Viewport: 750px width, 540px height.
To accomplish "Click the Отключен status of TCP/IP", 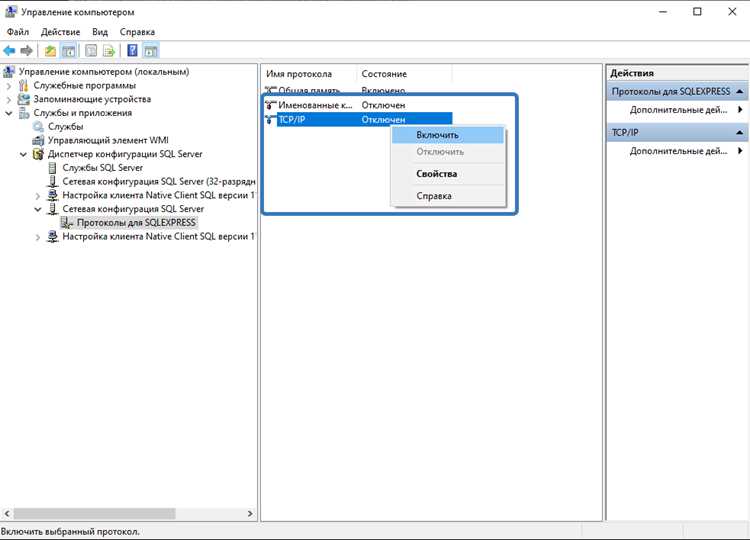I will (383, 120).
